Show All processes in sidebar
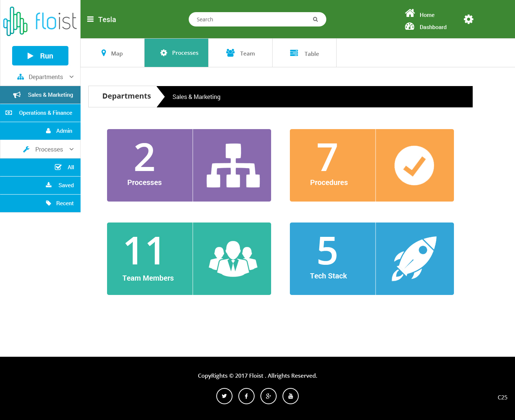This screenshot has height=420, width=515. tap(40, 167)
